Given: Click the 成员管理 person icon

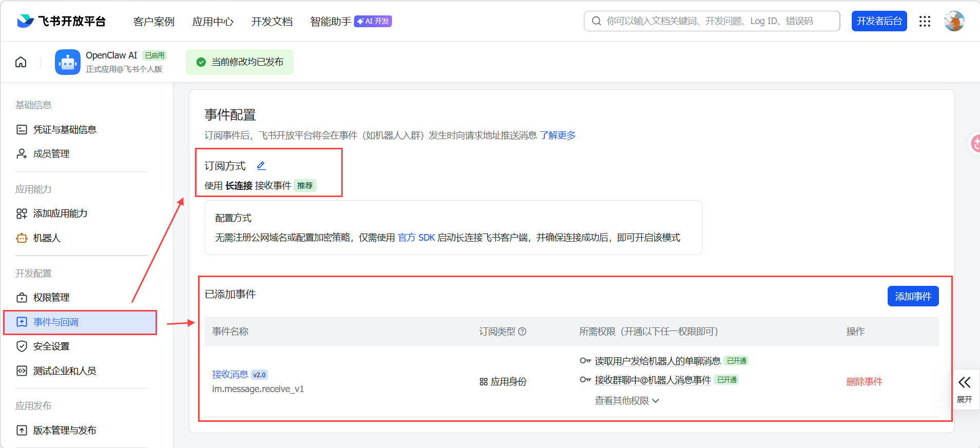Looking at the screenshot, I should [x=22, y=153].
